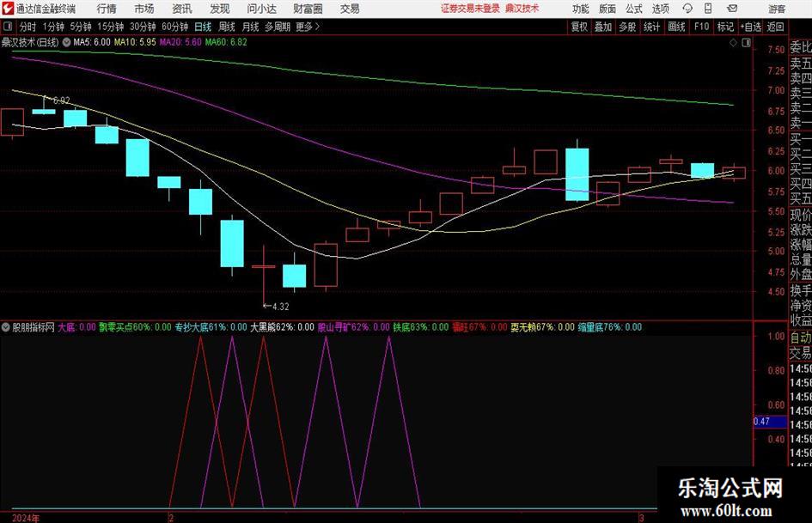The height and width of the screenshot is (523, 812).
Task: Click the 自动 label in right panel
Action: (801, 338)
